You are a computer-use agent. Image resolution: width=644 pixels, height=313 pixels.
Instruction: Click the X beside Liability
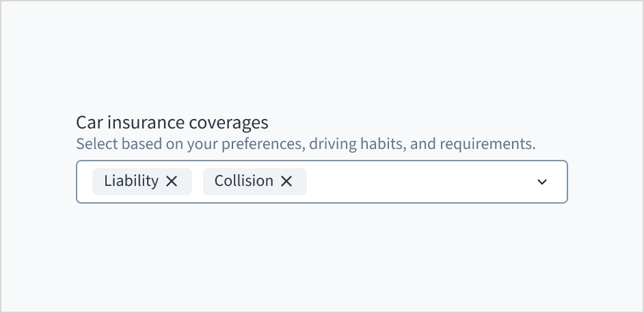click(172, 181)
